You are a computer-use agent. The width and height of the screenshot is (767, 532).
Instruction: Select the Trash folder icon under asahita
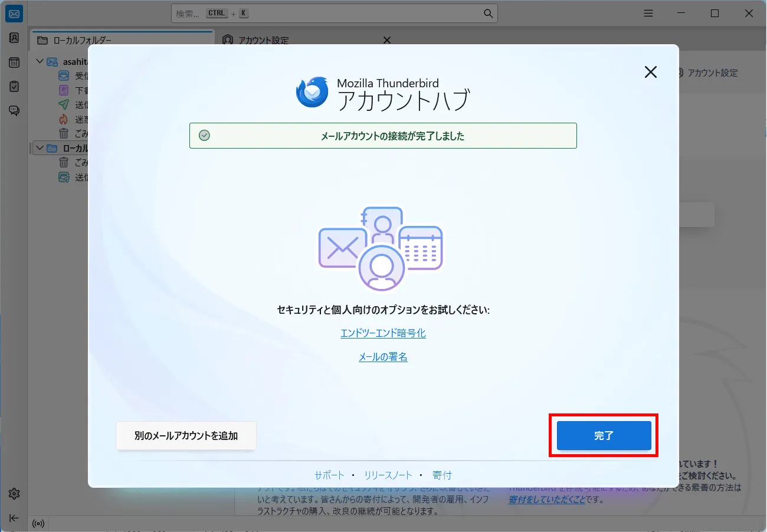point(64,133)
